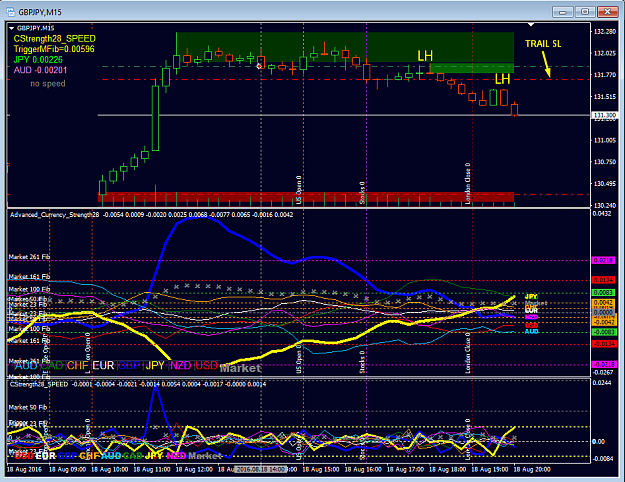Image resolution: width=625 pixels, height=482 pixels.
Task: Click the AUD -0.00201 purple reading
Action: 40,70
